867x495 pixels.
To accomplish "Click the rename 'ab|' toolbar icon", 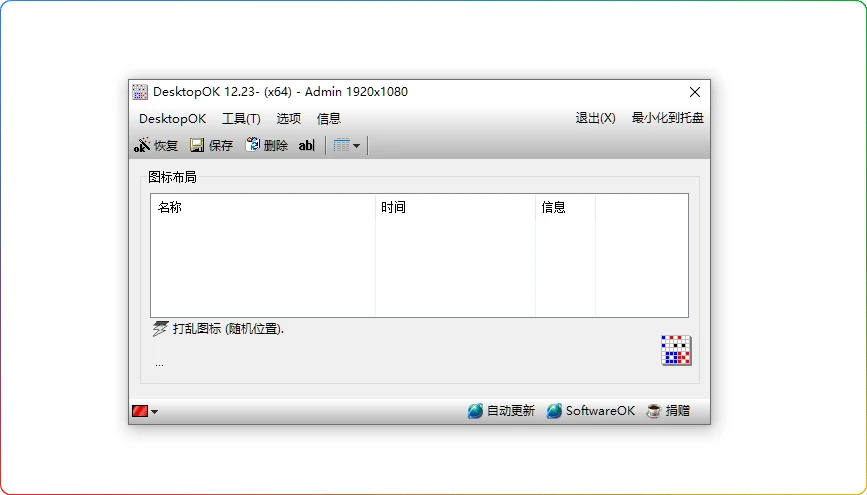I will click(306, 145).
